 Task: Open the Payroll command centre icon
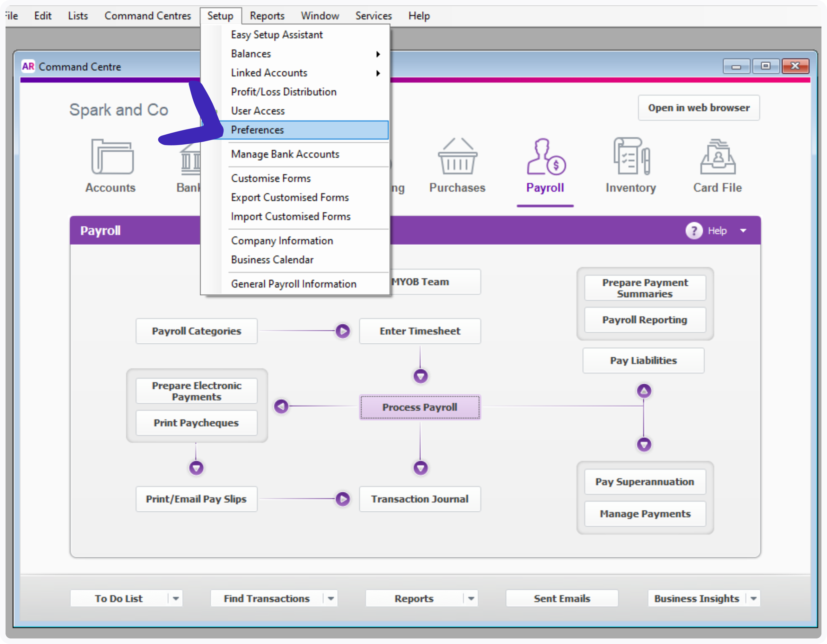[x=545, y=167]
